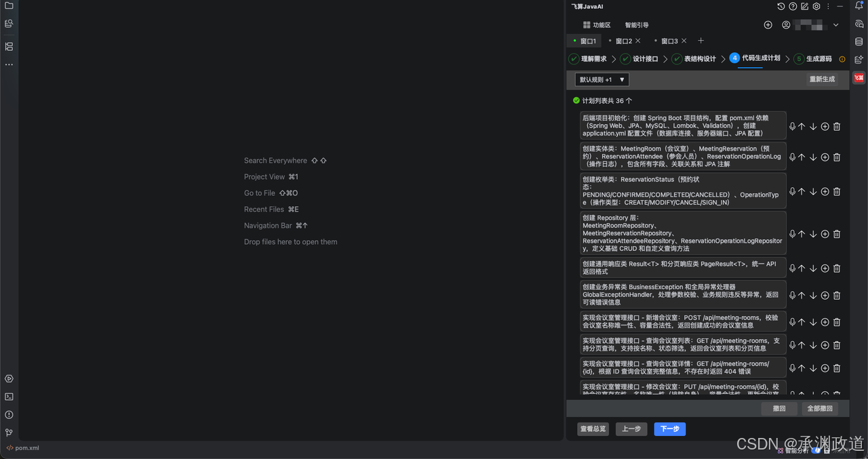Click the 全部撤回 button
868x459 pixels.
(819, 409)
